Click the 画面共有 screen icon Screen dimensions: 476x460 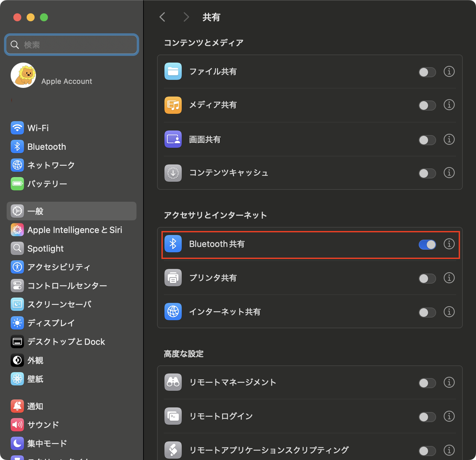173,139
